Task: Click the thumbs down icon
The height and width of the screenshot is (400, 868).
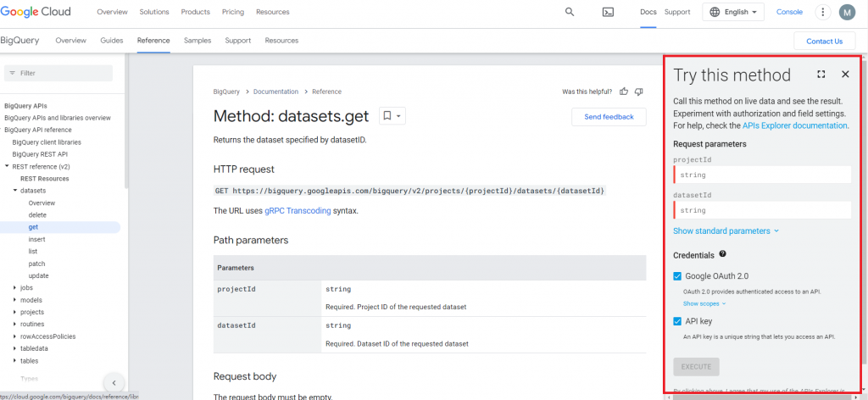Action: tap(639, 92)
